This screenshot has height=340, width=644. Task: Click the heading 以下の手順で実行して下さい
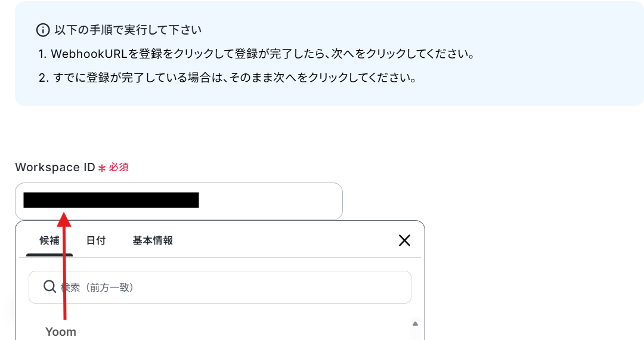point(128,30)
